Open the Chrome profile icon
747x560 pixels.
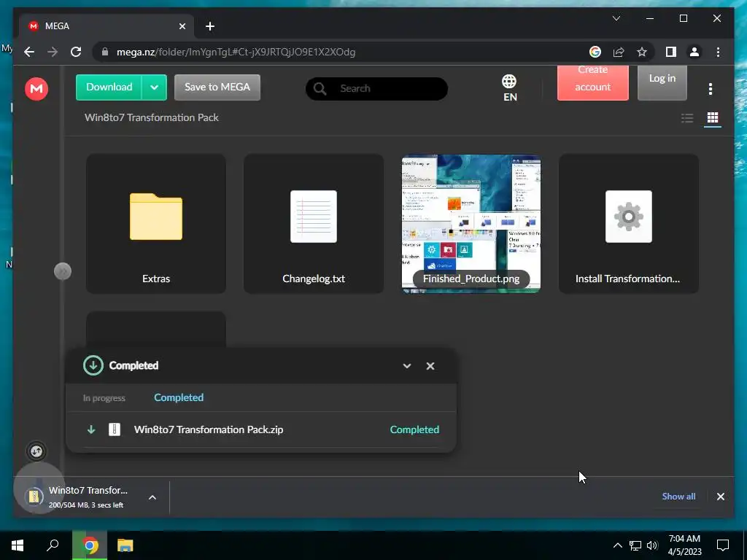click(694, 52)
